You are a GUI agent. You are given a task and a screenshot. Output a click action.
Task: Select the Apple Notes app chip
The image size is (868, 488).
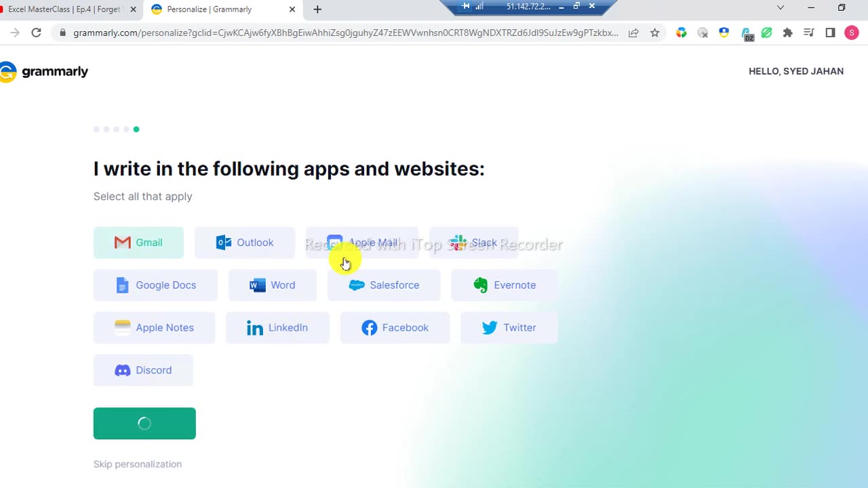click(x=154, y=328)
